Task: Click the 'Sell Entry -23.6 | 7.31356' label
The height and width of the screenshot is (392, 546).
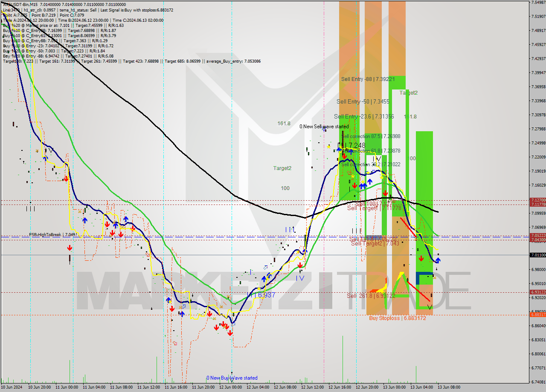Action: click(x=364, y=117)
